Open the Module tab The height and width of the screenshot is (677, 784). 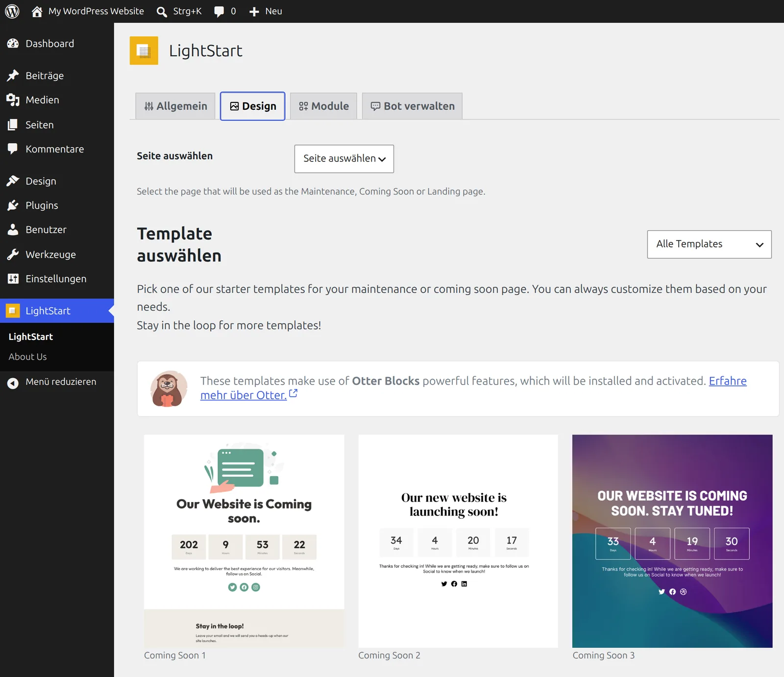323,106
